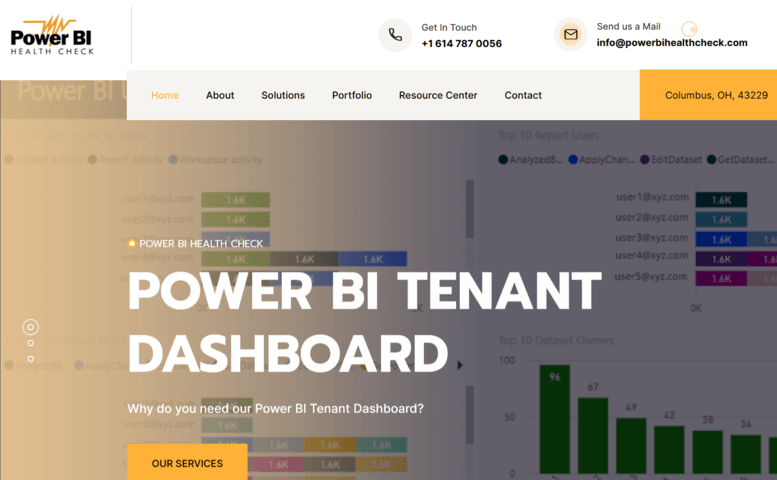Go to the About page

pyautogui.click(x=220, y=95)
